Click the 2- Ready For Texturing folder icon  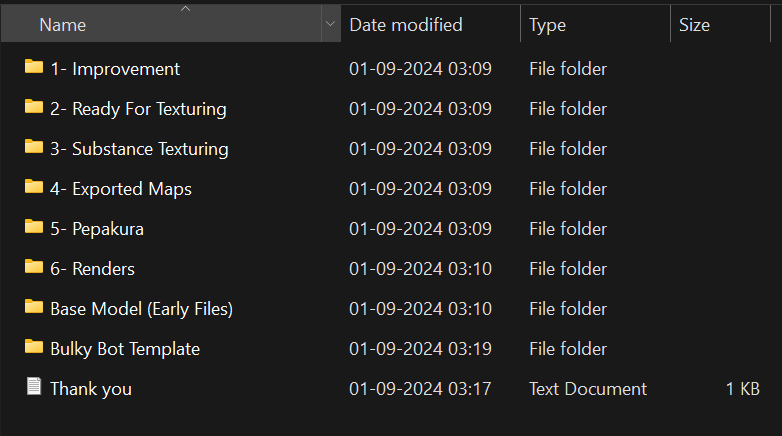(x=34, y=108)
